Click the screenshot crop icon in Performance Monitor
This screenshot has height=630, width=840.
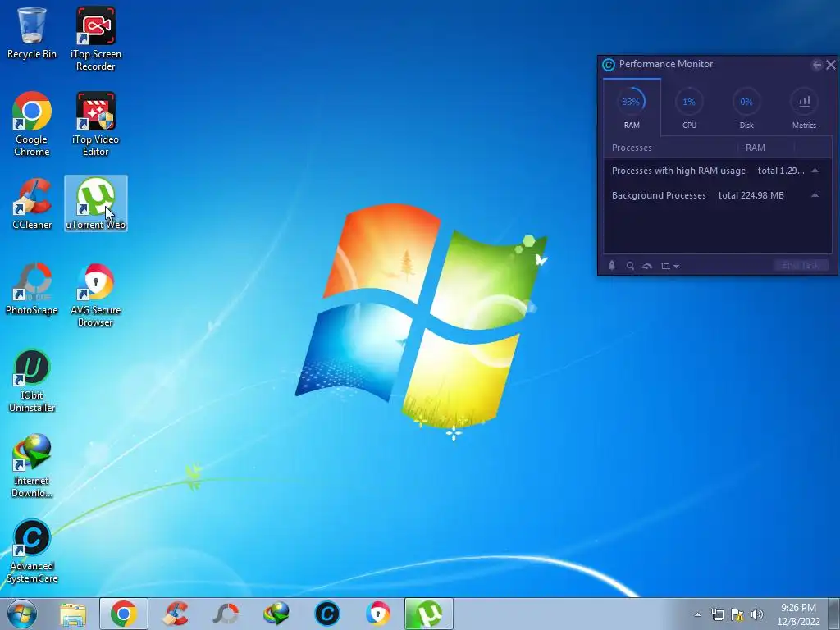(665, 266)
